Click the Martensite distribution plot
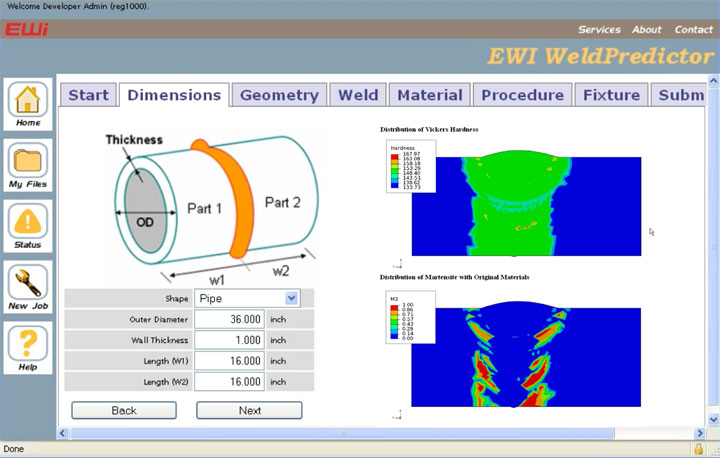 (526, 354)
